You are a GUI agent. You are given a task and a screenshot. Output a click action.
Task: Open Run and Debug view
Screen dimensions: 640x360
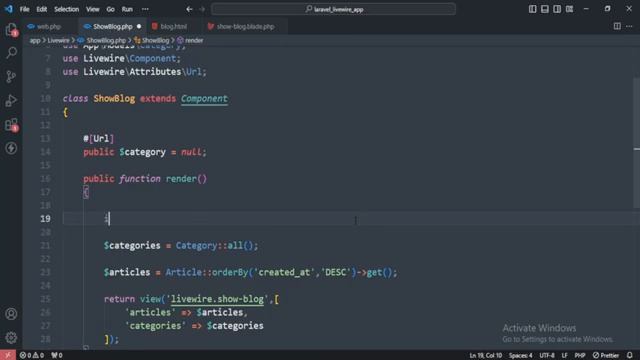pos(11,100)
